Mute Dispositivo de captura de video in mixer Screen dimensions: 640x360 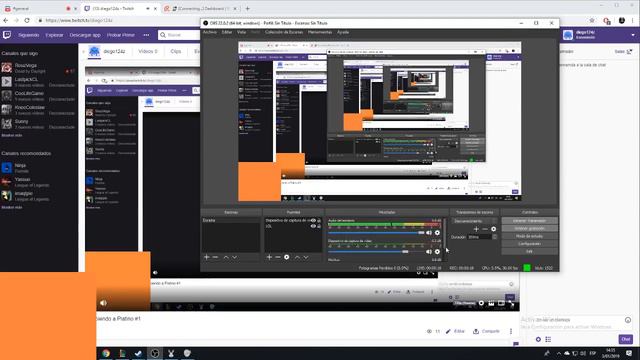(x=429, y=252)
